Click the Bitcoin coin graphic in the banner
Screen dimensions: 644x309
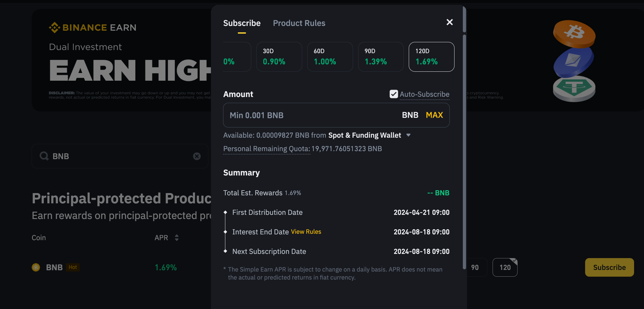coord(574,34)
